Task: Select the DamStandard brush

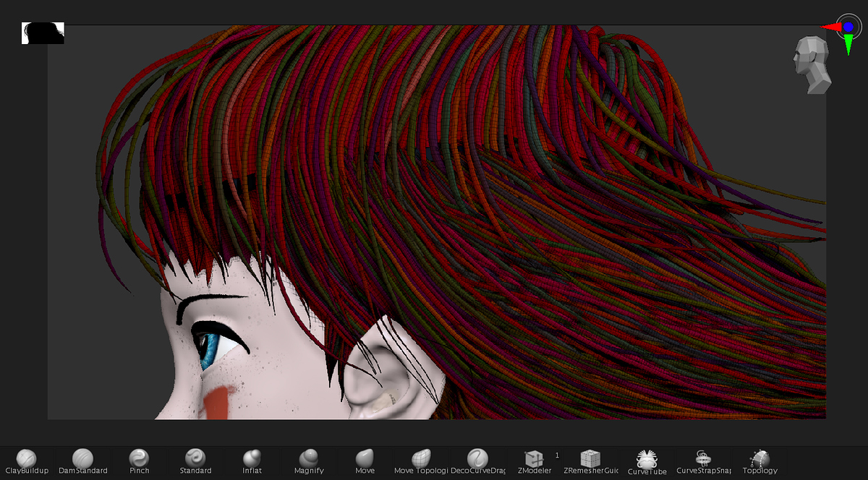Action: [x=83, y=460]
